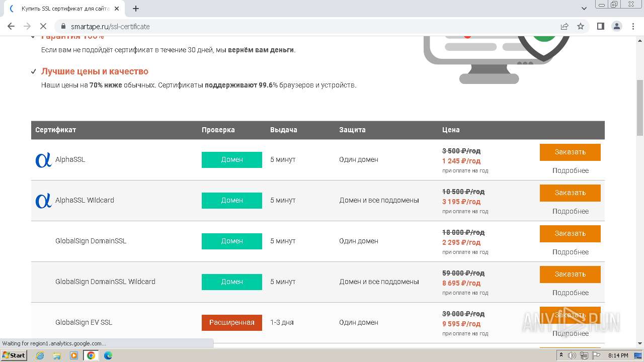
Task: Click the AlphaSSL certificate name
Action: click(x=70, y=159)
